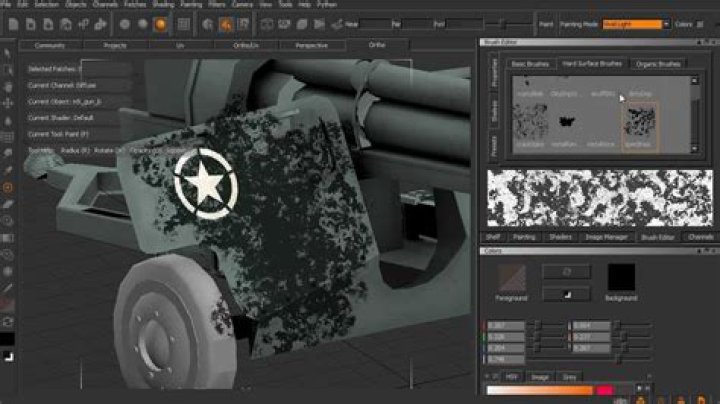This screenshot has width=720, height=404.
Task: Select the HSV color tab
Action: tap(512, 377)
